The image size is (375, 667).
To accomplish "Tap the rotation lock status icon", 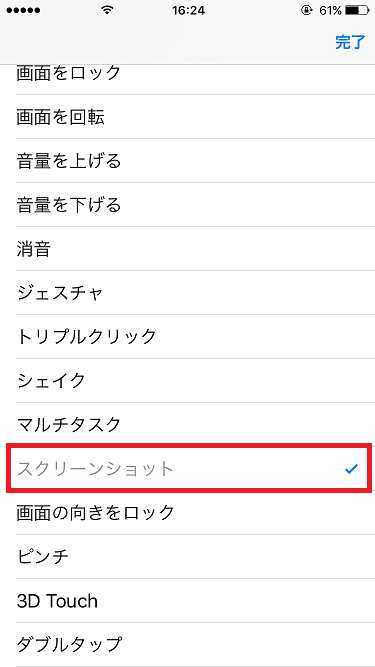I will [306, 11].
